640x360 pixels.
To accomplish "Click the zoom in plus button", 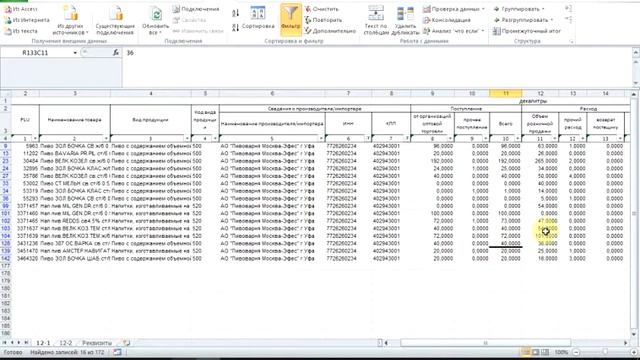I will 634,352.
